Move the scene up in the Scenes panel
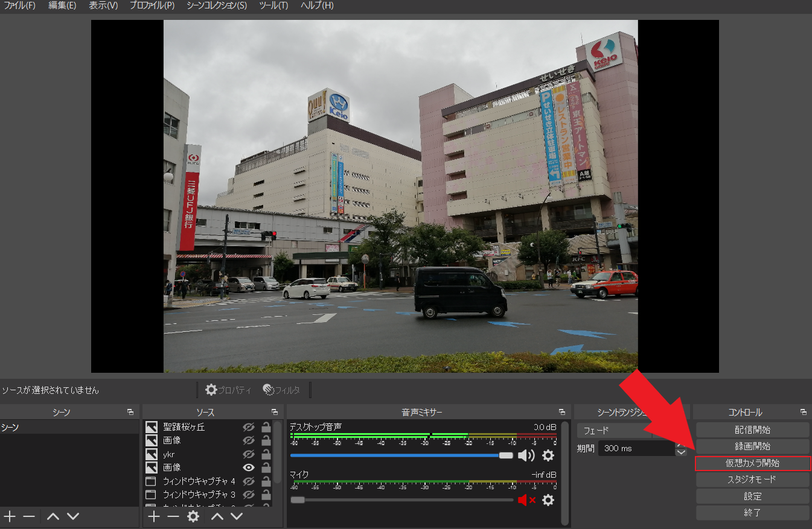Image resolution: width=812 pixels, height=529 pixels. 53,516
